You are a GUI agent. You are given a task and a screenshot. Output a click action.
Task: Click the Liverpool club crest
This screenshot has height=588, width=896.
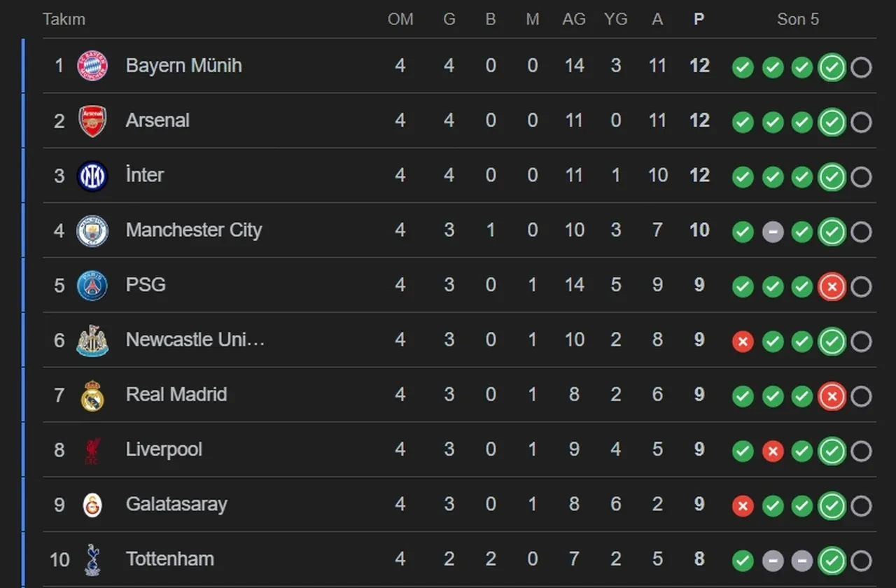(92, 450)
